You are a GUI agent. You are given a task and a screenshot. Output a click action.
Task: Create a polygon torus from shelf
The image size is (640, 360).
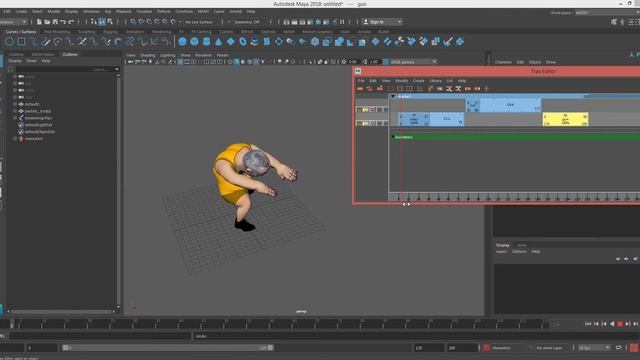(243, 41)
